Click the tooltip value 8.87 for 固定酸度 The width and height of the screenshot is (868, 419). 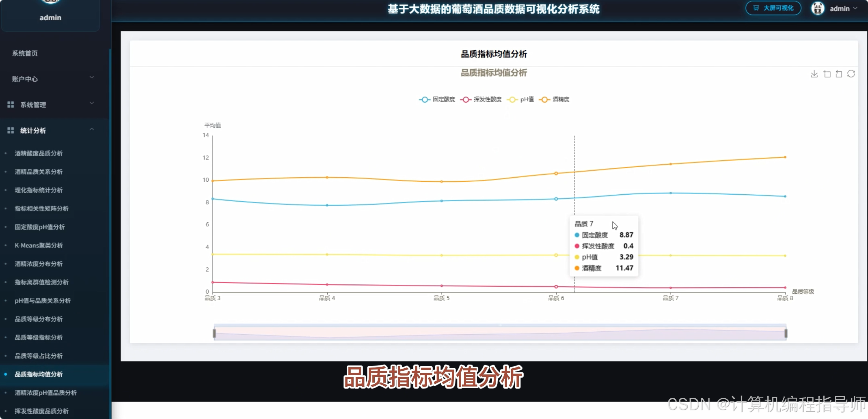pos(626,235)
